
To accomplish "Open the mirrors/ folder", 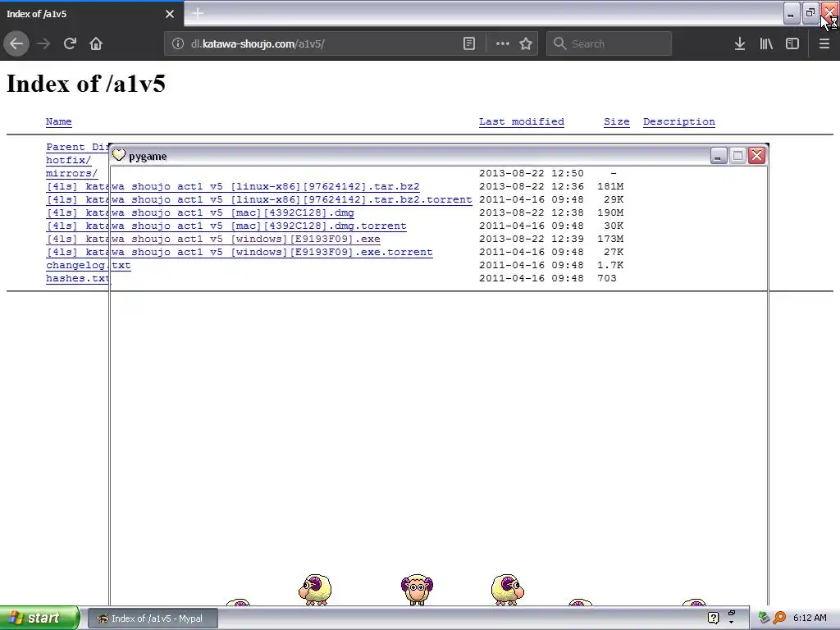I will (x=72, y=173).
